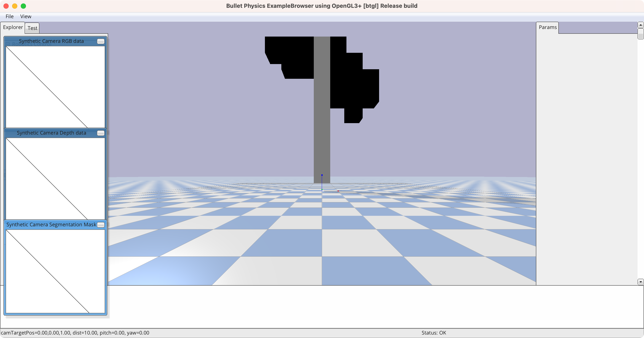The image size is (644, 338).
Task: Collapse the Robotics Control tree node
Action: point(8,44)
